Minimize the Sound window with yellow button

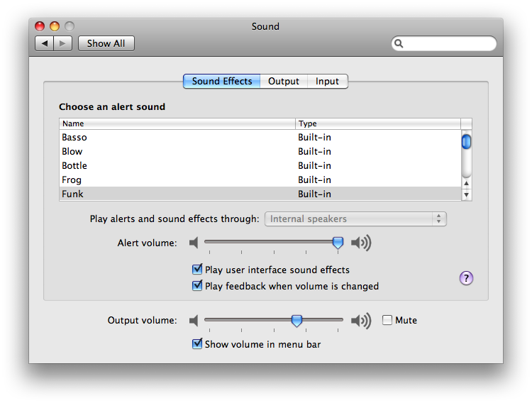click(x=55, y=26)
